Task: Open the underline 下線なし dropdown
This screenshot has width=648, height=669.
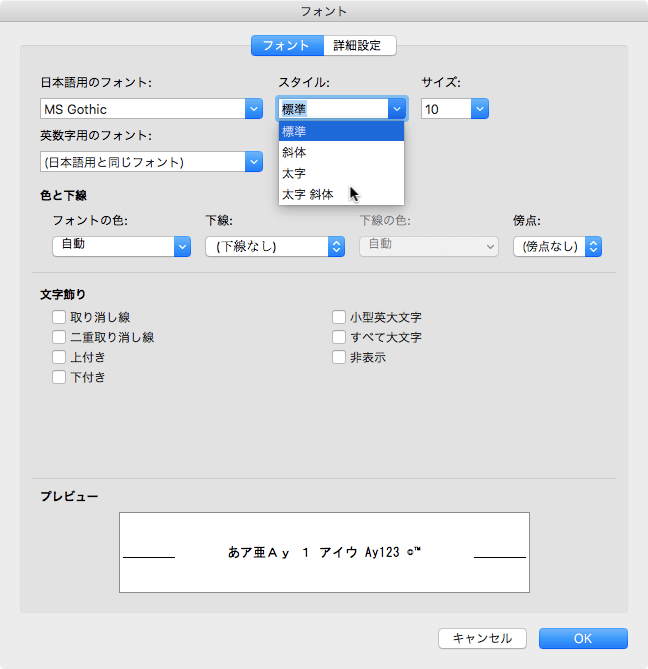Action: point(336,245)
